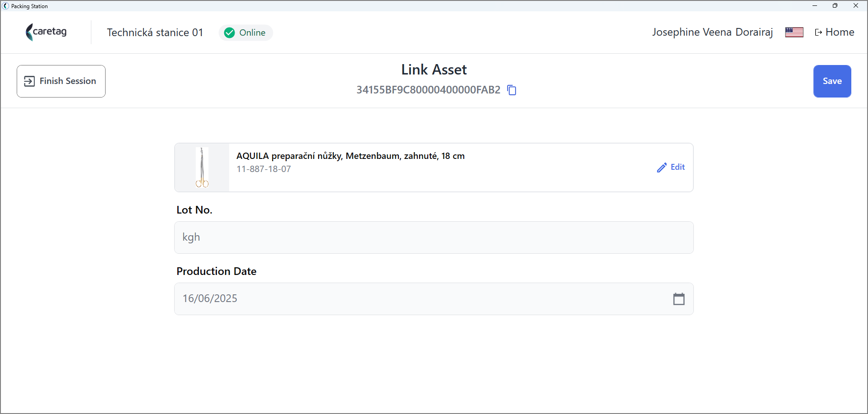Select the AQUILA preparační nůžky product title
The image size is (868, 414).
coord(351,156)
